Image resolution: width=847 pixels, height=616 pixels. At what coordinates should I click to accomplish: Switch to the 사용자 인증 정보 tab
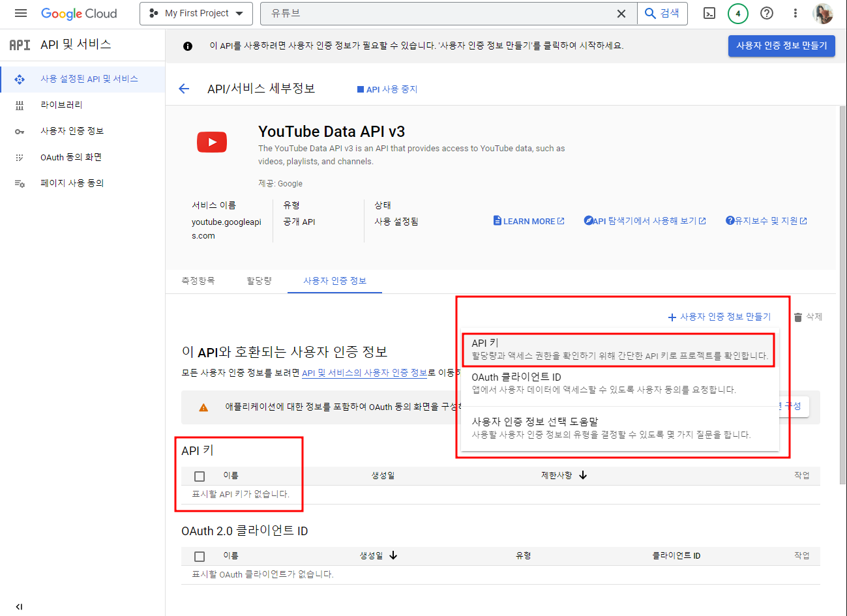pyautogui.click(x=334, y=280)
